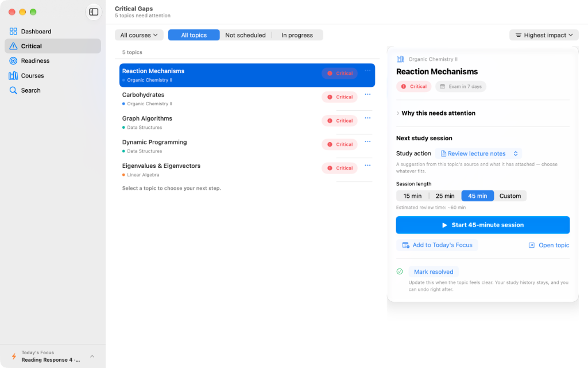Viewport: 588px width, 368px height.
Task: Click the 'Estimated review time: ~60 min' text
Action: (431, 208)
